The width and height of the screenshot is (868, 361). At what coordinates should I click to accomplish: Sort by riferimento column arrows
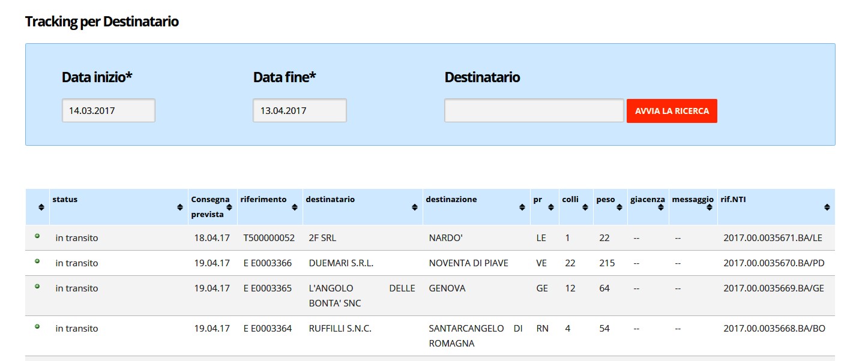pos(294,207)
